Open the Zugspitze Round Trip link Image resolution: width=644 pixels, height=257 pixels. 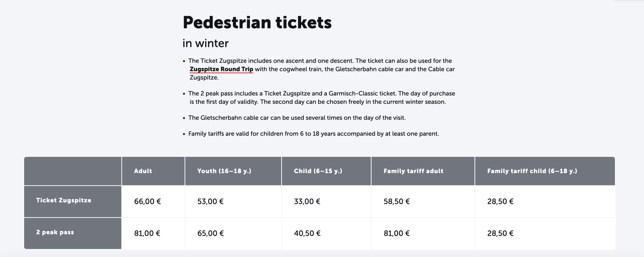pos(221,69)
